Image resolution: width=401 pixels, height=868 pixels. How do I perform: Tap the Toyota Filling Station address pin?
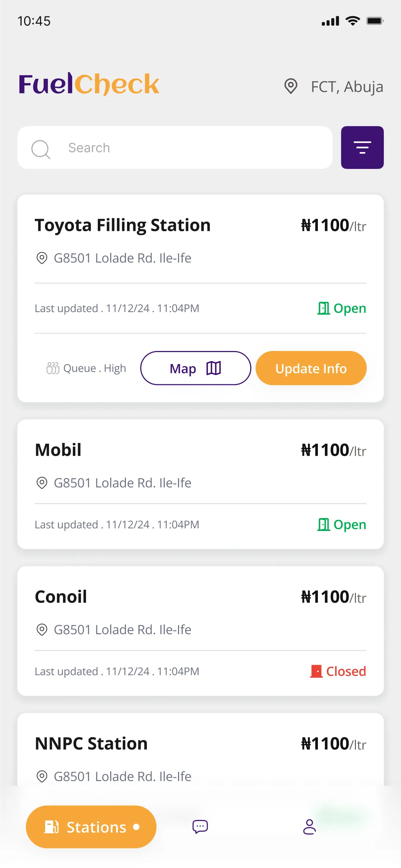pos(42,258)
